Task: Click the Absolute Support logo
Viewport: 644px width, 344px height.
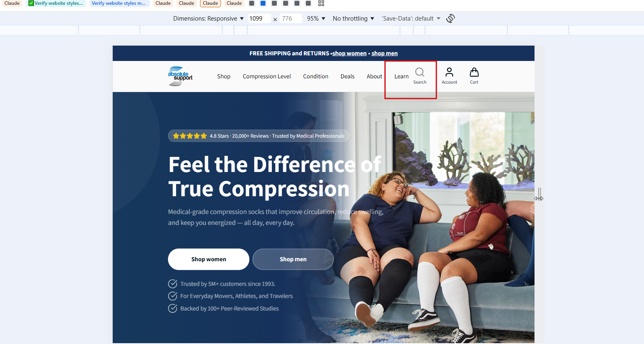Action: [x=180, y=76]
